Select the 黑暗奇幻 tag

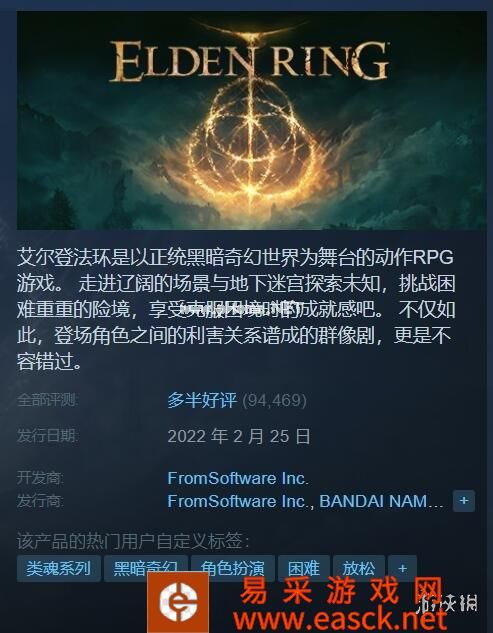click(x=146, y=568)
